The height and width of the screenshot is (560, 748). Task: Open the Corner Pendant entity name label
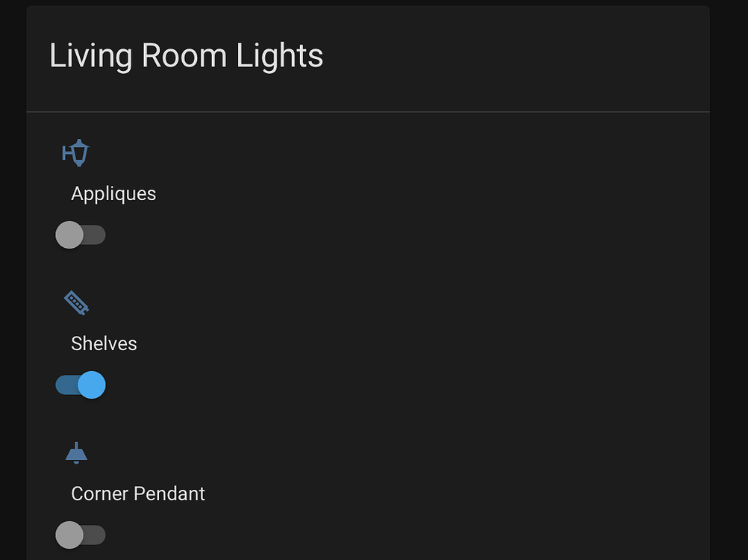click(x=138, y=494)
